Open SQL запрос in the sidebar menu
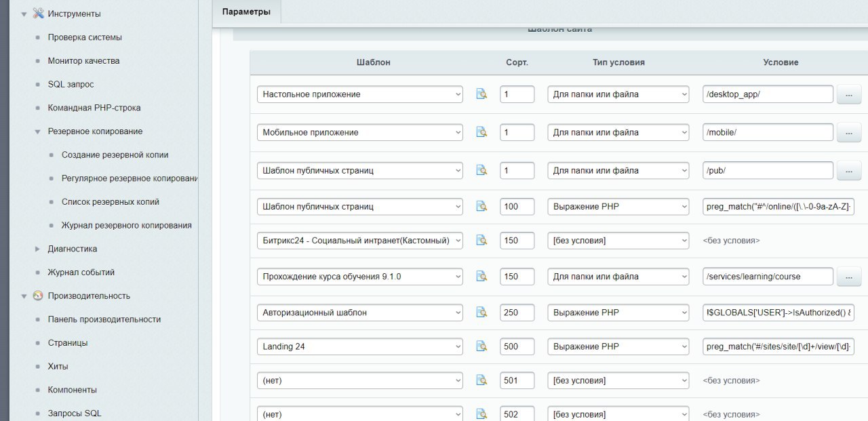This screenshot has width=868, height=421. [x=71, y=84]
